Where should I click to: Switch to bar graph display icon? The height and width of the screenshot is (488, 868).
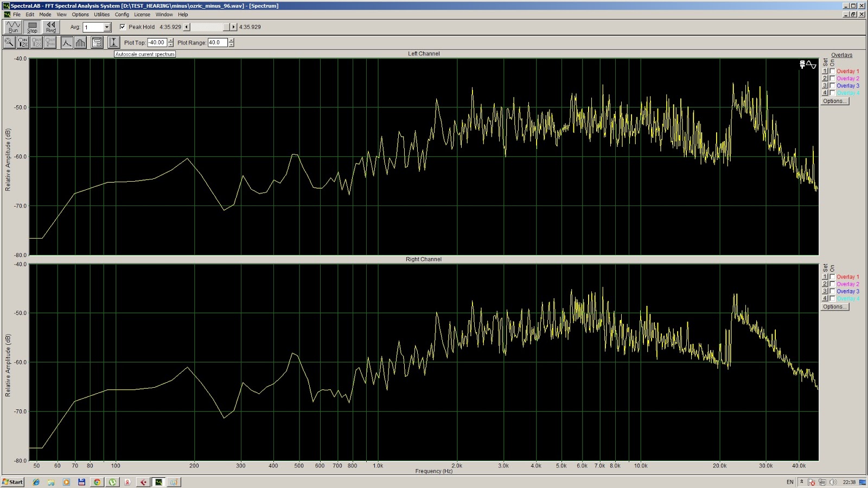(79, 42)
